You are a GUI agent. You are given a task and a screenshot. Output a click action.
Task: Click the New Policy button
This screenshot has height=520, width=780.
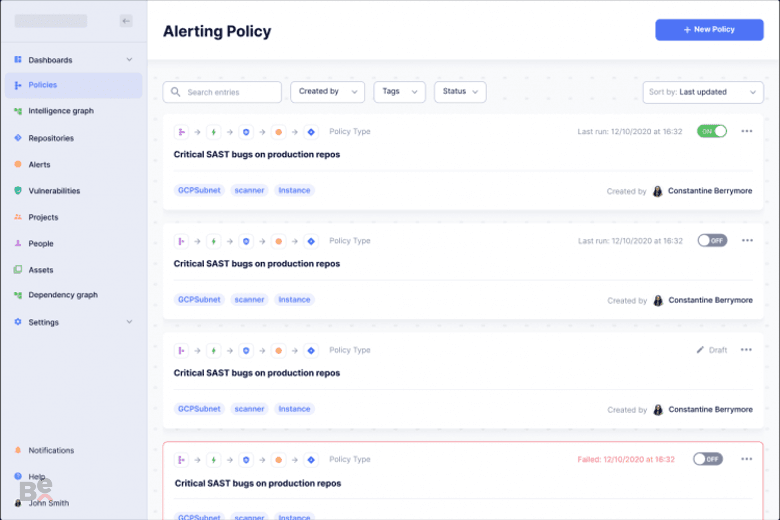click(709, 30)
